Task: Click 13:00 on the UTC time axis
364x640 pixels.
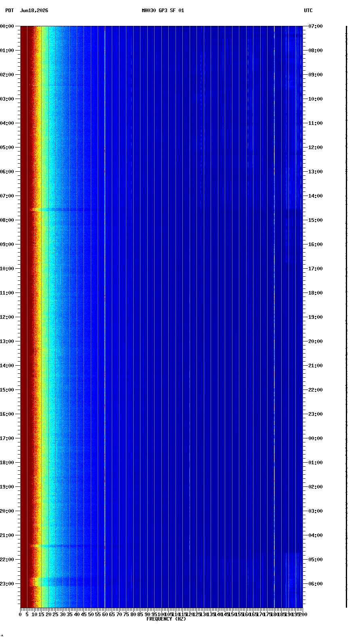Action: click(x=316, y=172)
